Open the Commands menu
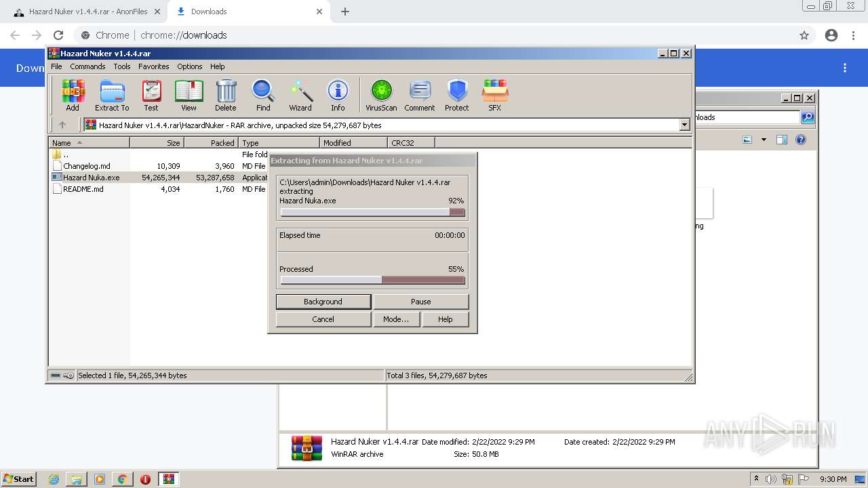868x488 pixels. [87, 66]
